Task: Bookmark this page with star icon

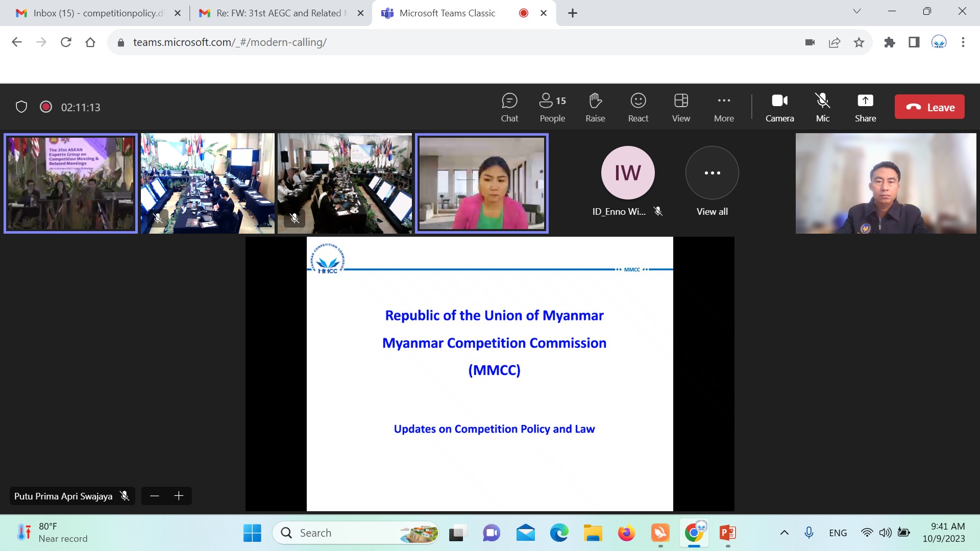Action: click(859, 42)
